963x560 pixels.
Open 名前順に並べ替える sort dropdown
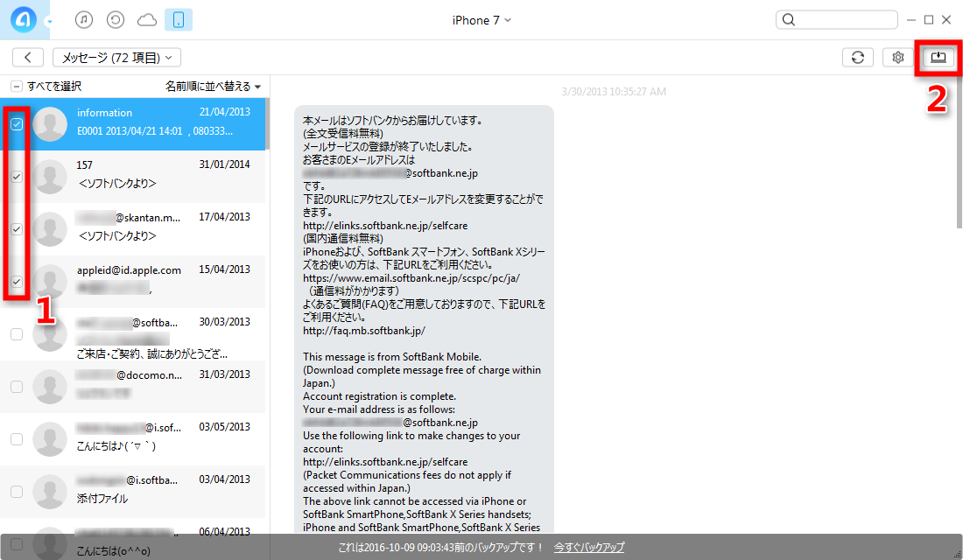pyautogui.click(x=213, y=87)
